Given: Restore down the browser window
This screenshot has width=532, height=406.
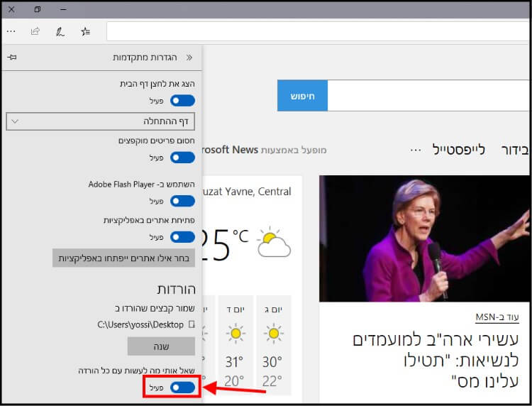Looking at the screenshot, I should 38,9.
